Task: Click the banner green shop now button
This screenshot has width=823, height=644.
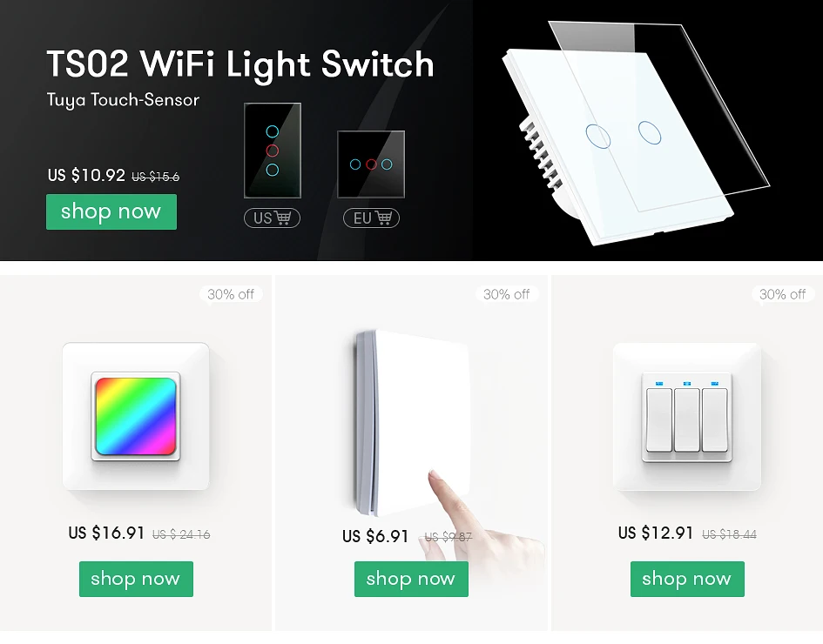Action: tap(111, 211)
